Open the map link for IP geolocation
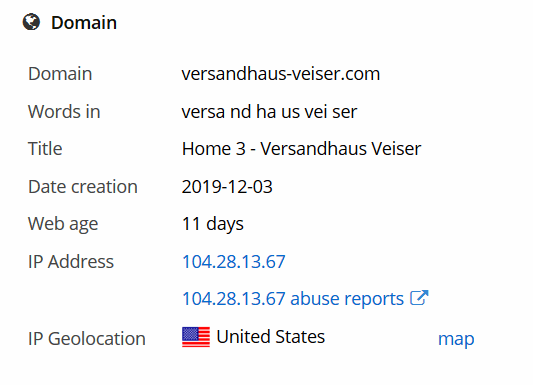This screenshot has height=385, width=533. coord(456,339)
